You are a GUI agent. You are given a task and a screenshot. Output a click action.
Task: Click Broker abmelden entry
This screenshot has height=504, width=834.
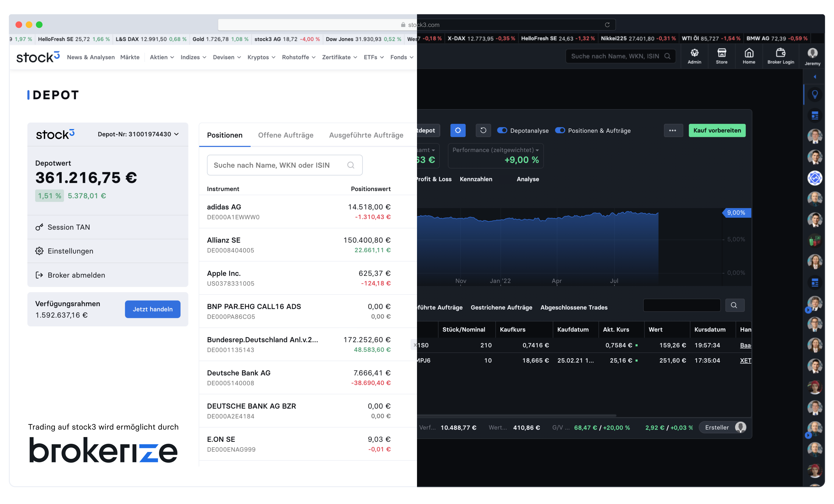pos(108,275)
